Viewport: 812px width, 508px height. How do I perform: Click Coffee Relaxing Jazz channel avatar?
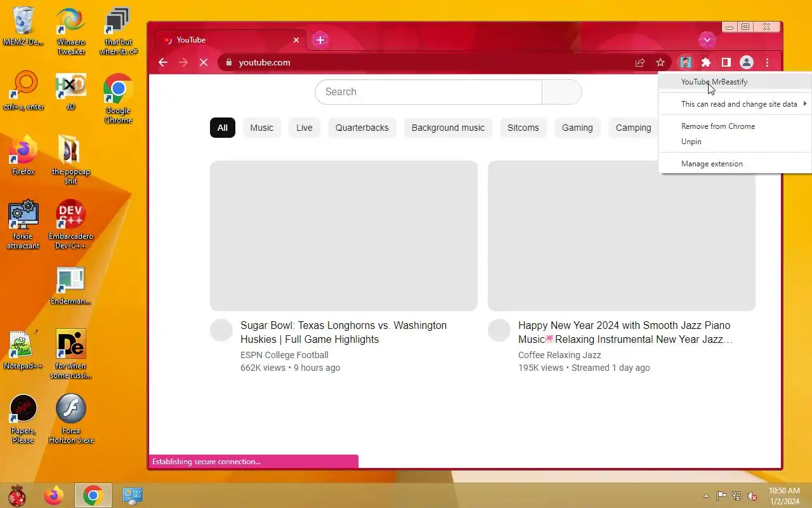(499, 330)
